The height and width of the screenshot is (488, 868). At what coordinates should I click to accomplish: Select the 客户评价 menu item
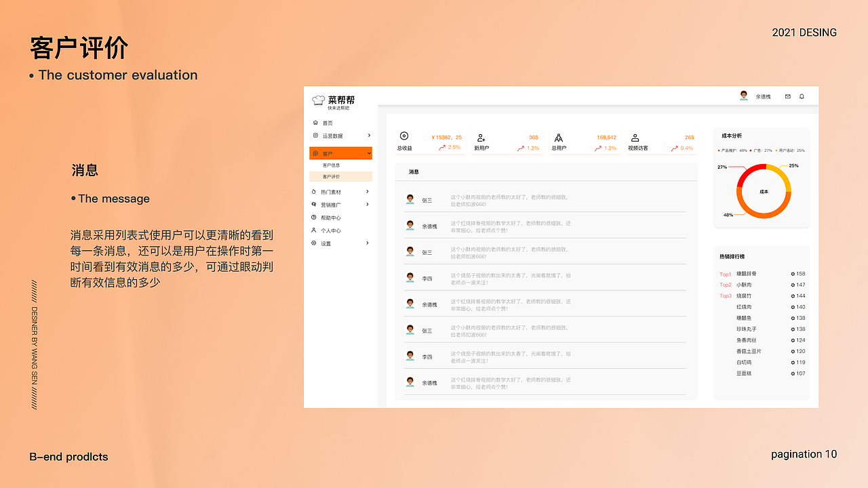[332, 176]
